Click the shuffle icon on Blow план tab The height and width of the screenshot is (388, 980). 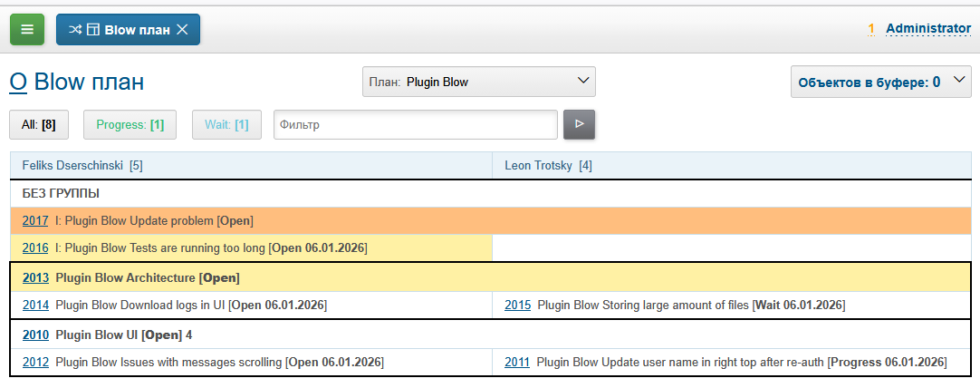pyautogui.click(x=75, y=29)
